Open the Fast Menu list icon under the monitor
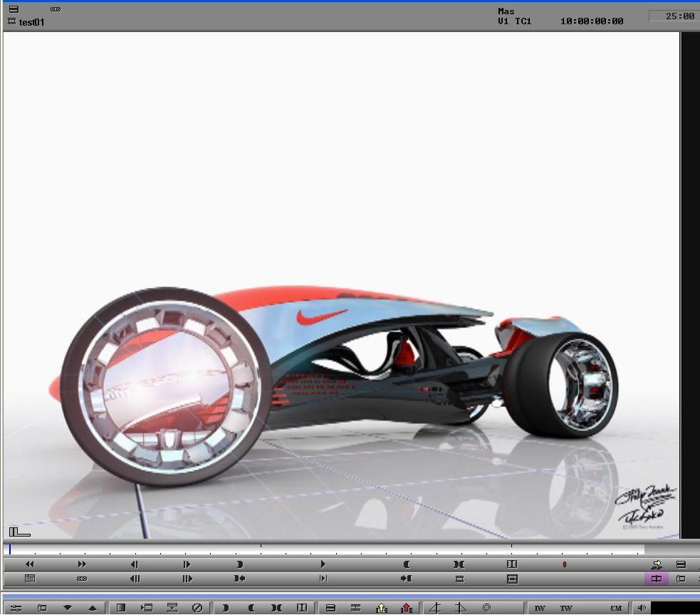Image resolution: width=700 pixels, height=615 pixels. (x=29, y=579)
